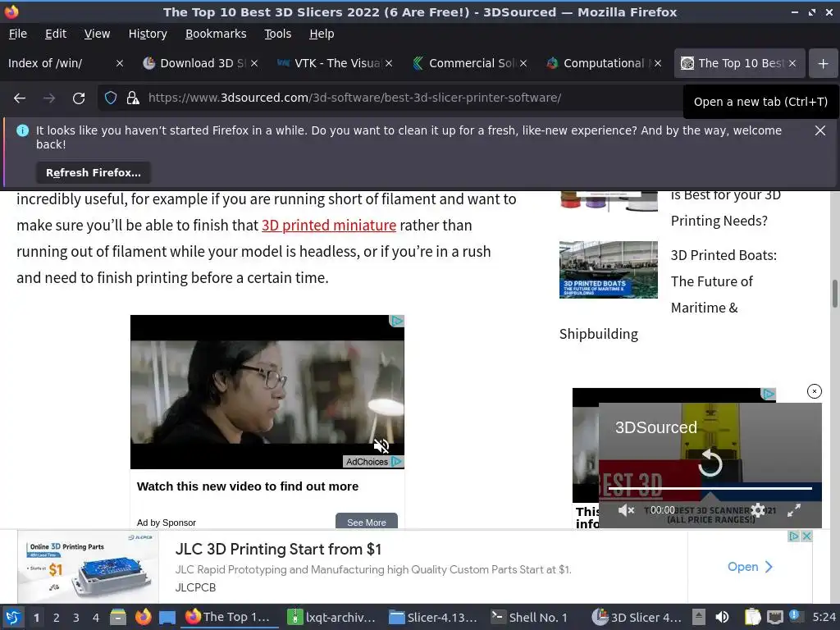Viewport: 840px width, 630px height.
Task: Close the 'VTK - The Visual' tab
Action: click(x=389, y=63)
